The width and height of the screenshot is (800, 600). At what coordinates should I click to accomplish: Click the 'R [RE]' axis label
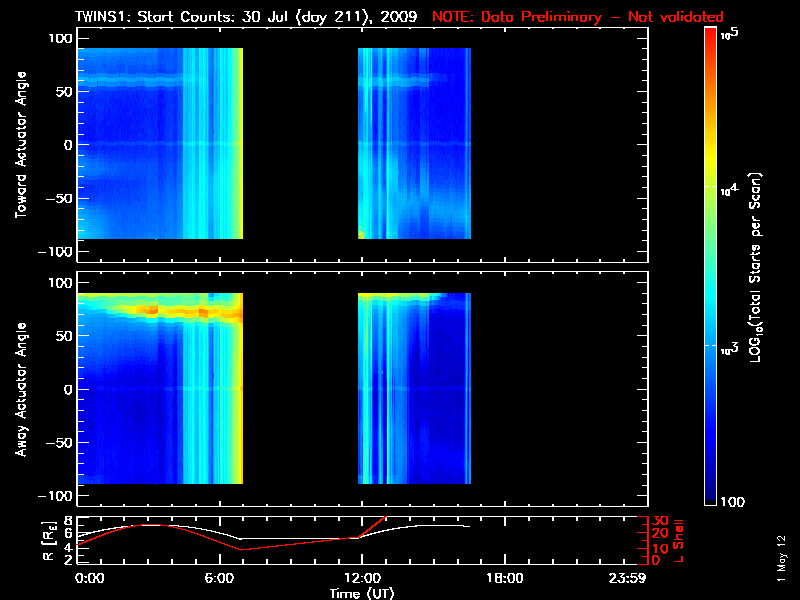tap(49, 541)
